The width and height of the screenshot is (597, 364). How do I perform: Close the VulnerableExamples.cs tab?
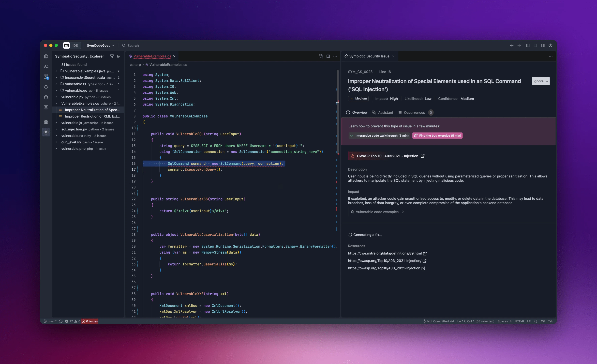(174, 56)
